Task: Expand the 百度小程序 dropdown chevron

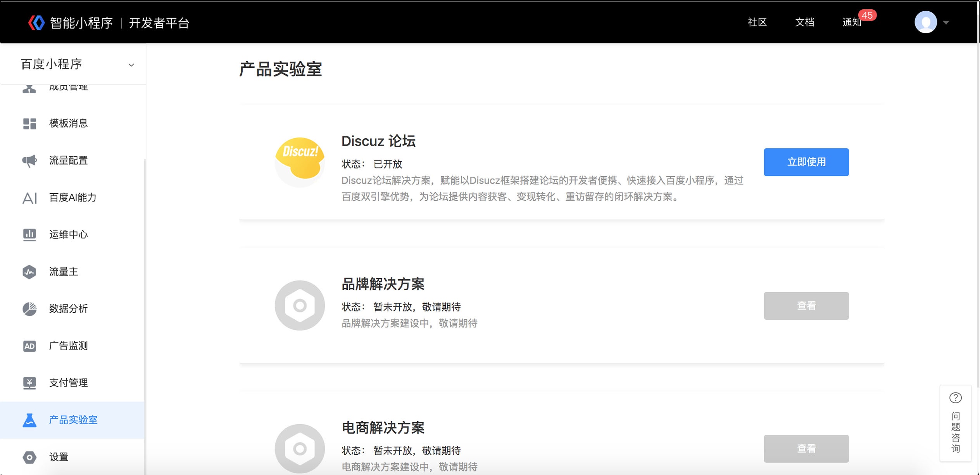Action: (x=131, y=65)
